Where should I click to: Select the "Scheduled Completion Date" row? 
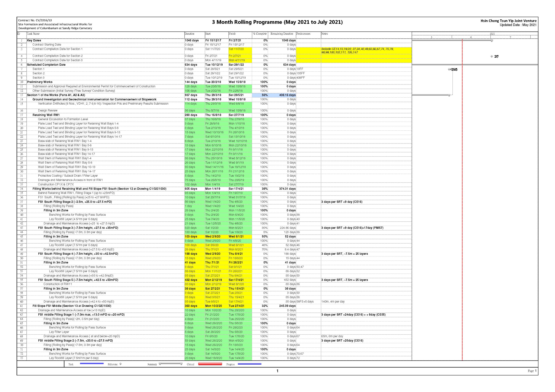[x=46, y=65]
